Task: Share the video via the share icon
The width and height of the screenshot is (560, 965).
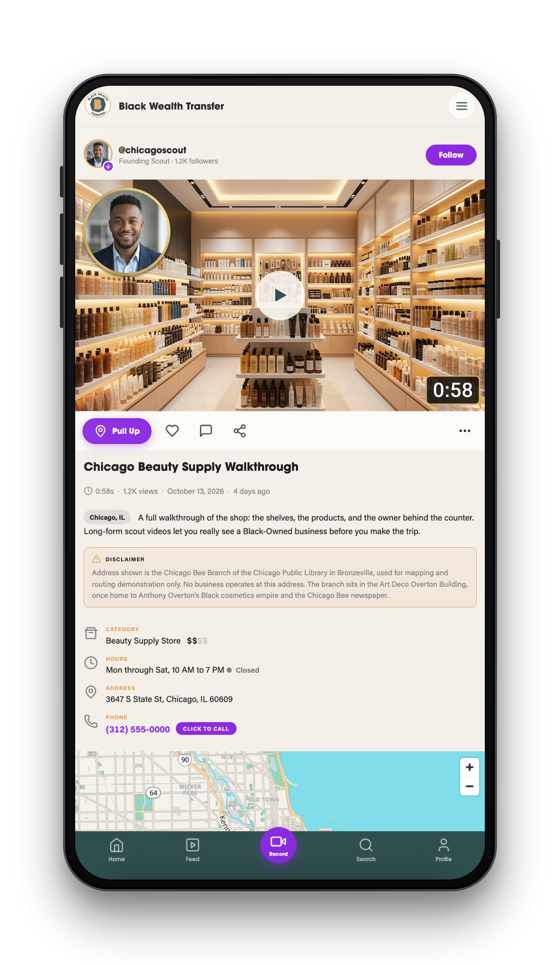Action: [239, 431]
